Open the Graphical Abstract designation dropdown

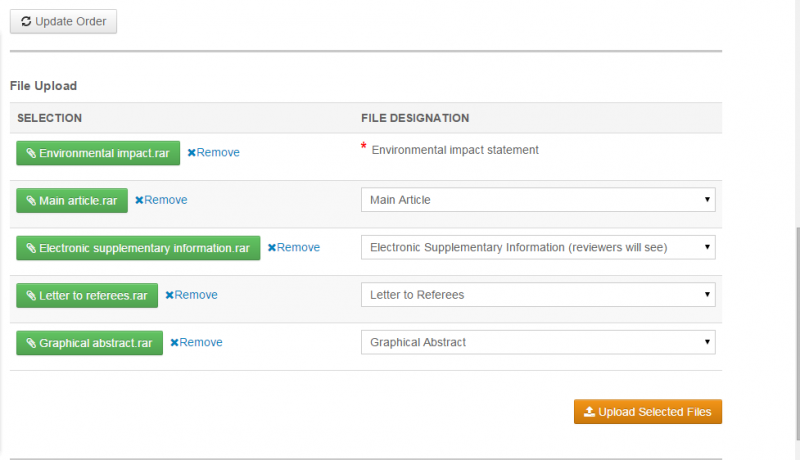pos(538,342)
